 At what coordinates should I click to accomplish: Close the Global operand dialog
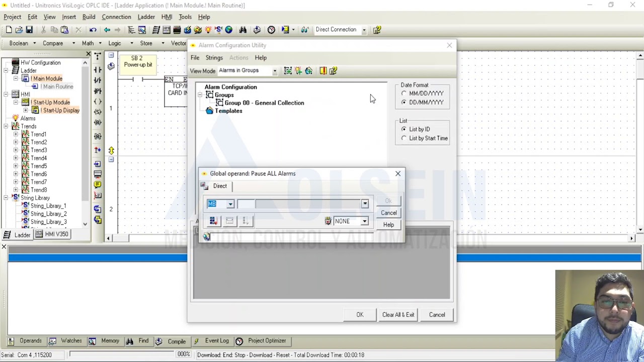[398, 174]
